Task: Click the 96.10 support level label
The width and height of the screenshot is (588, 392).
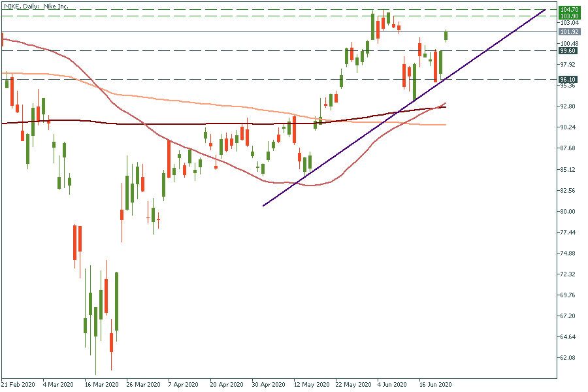Action: [x=568, y=79]
